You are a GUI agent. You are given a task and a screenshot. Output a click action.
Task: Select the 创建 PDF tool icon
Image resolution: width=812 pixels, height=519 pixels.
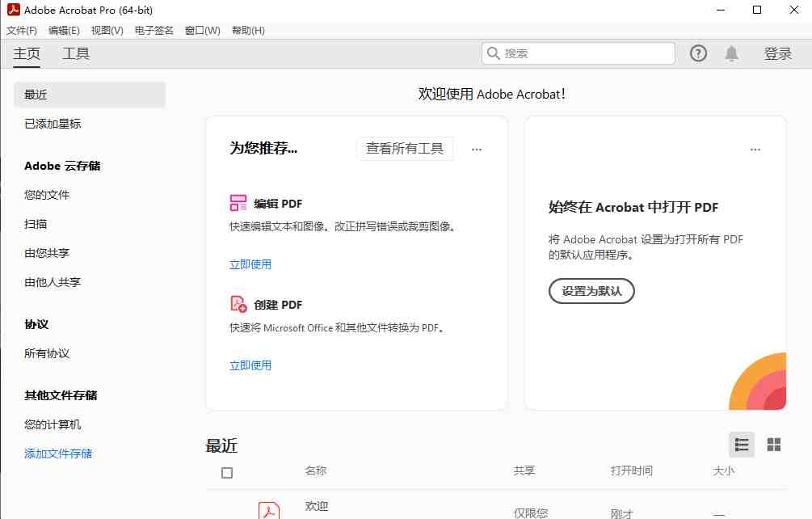(238, 305)
